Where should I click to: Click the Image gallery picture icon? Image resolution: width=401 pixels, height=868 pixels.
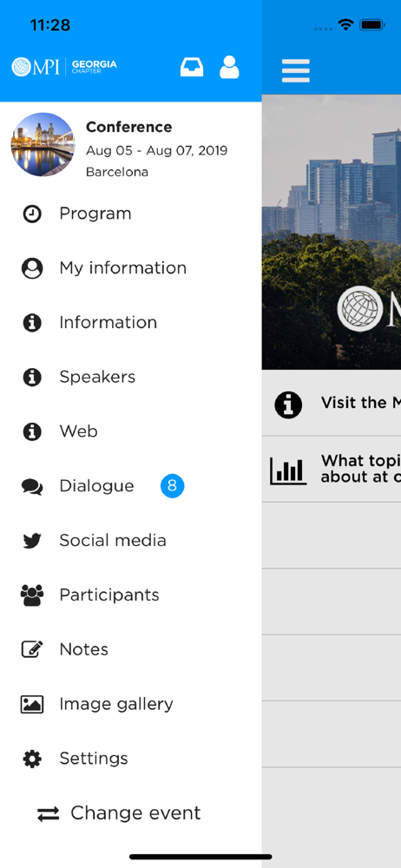(x=32, y=704)
